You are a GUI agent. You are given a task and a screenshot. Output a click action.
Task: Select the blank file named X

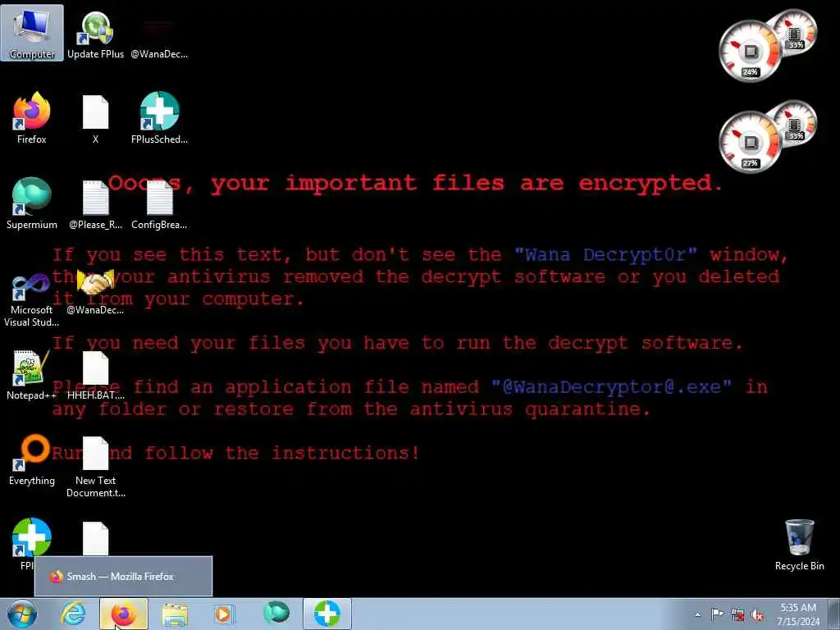click(x=95, y=118)
